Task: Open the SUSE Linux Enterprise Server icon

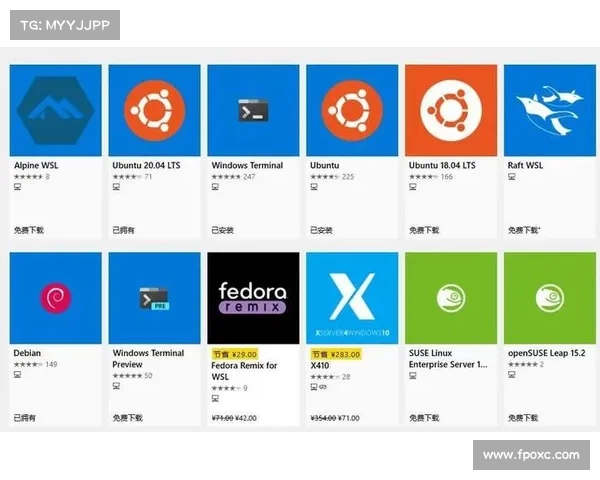Action: coord(451,298)
